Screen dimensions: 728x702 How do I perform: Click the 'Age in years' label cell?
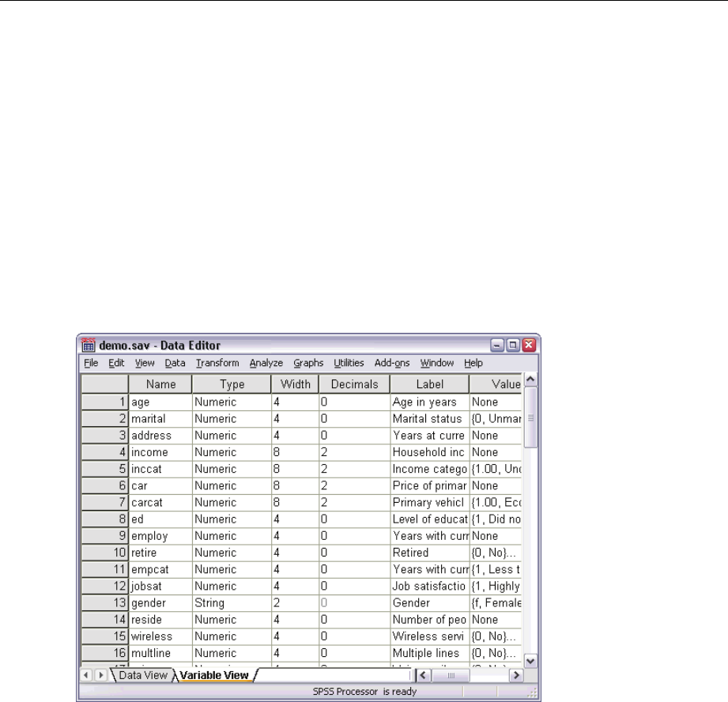(x=429, y=402)
